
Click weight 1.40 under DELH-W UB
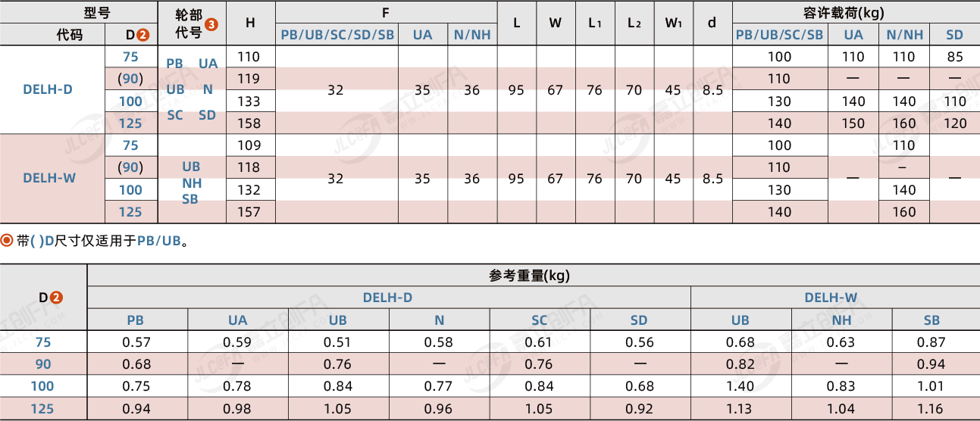(740, 387)
